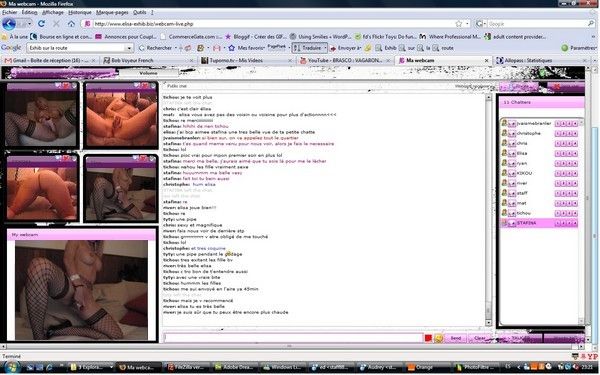Click the stop loading X icon
Image resolution: width=600 pixels, height=375 pixels.
click(56, 24)
